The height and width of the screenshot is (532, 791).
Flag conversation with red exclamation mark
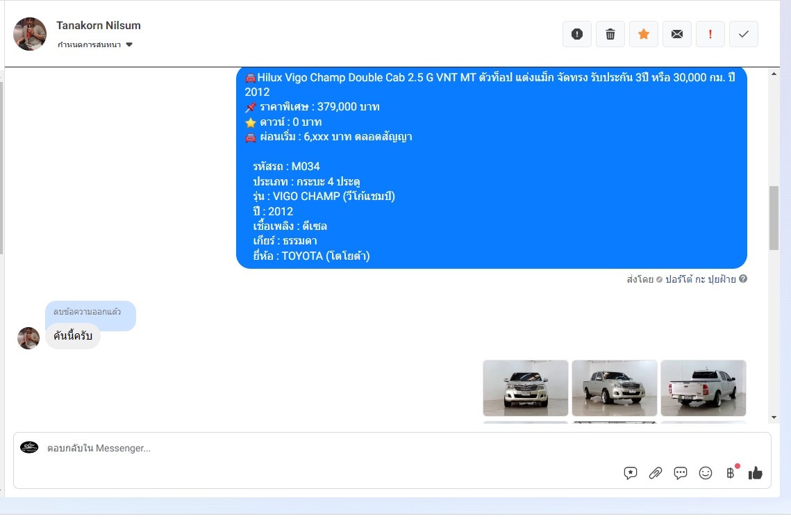pyautogui.click(x=710, y=34)
